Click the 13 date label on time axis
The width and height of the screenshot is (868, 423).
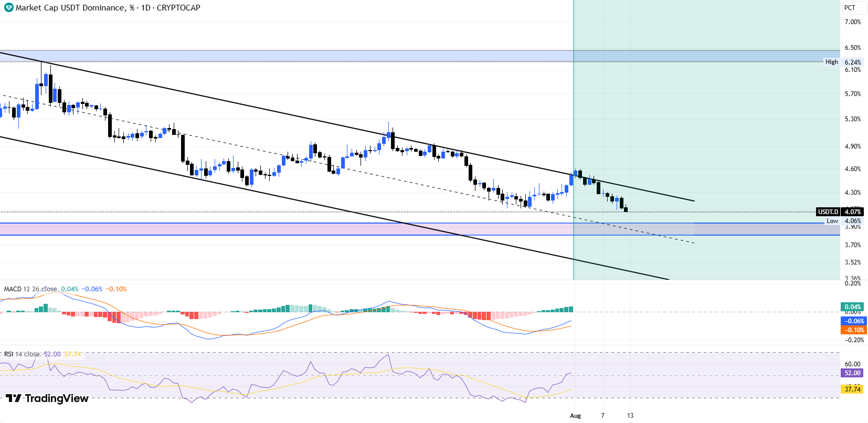(630, 416)
